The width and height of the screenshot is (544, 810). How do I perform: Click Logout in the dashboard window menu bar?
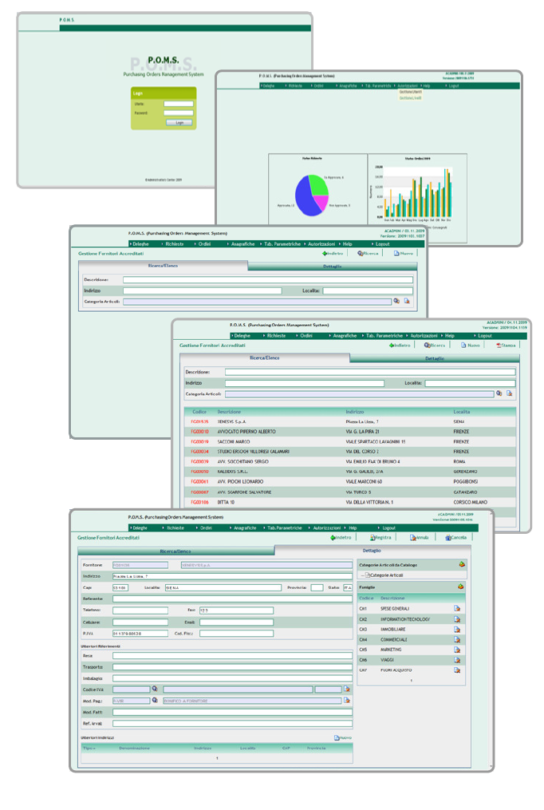453,86
